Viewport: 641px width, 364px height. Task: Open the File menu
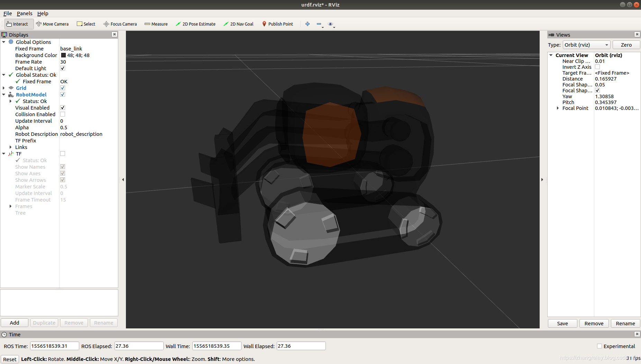tap(8, 13)
